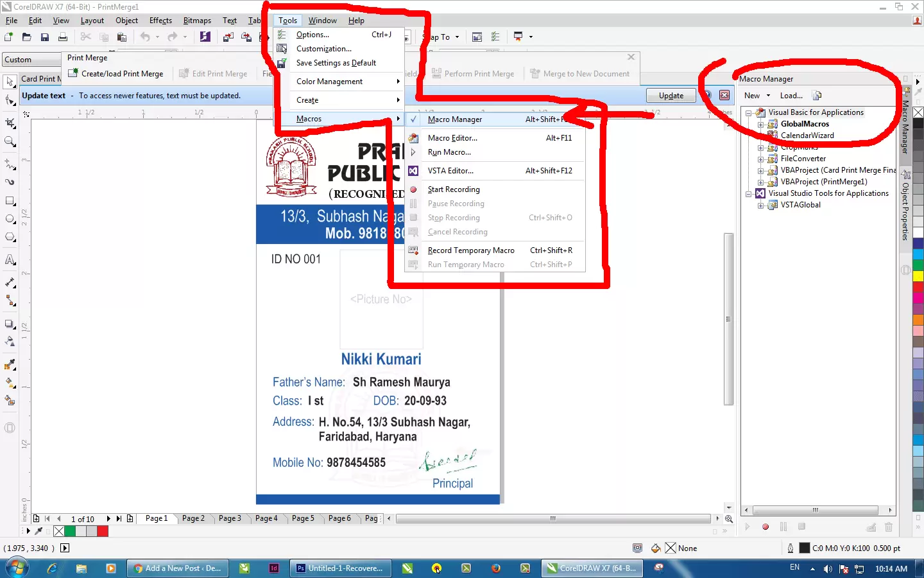
Task: Click Create/load Print Merge button
Action: pos(116,74)
